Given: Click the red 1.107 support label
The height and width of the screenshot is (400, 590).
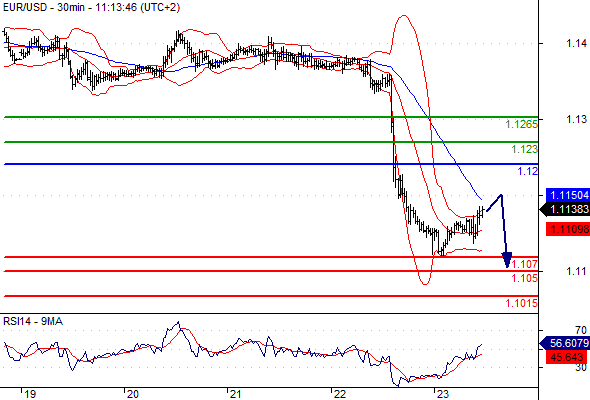Looking at the screenshot, I should click(x=525, y=264).
